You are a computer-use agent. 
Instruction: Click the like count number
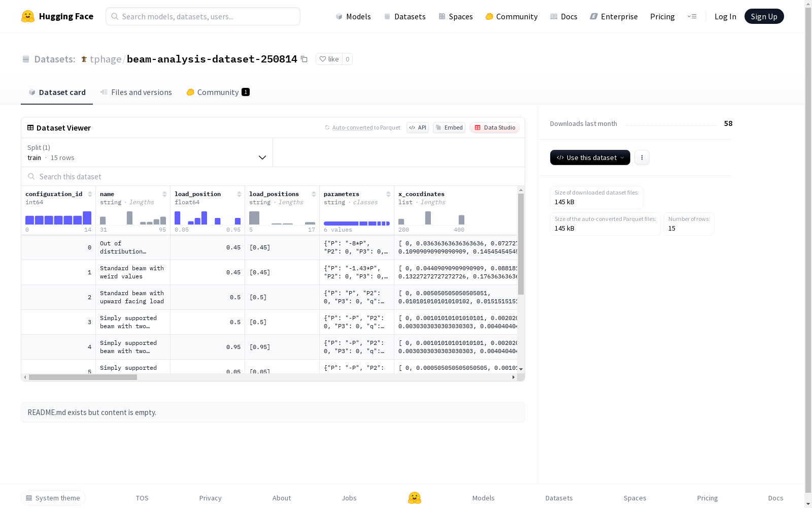coord(347,59)
